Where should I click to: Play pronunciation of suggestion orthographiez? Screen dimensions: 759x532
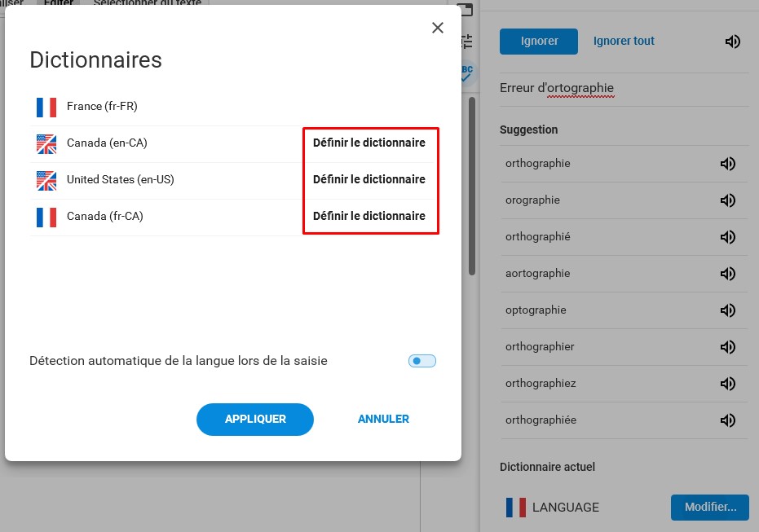(x=727, y=384)
